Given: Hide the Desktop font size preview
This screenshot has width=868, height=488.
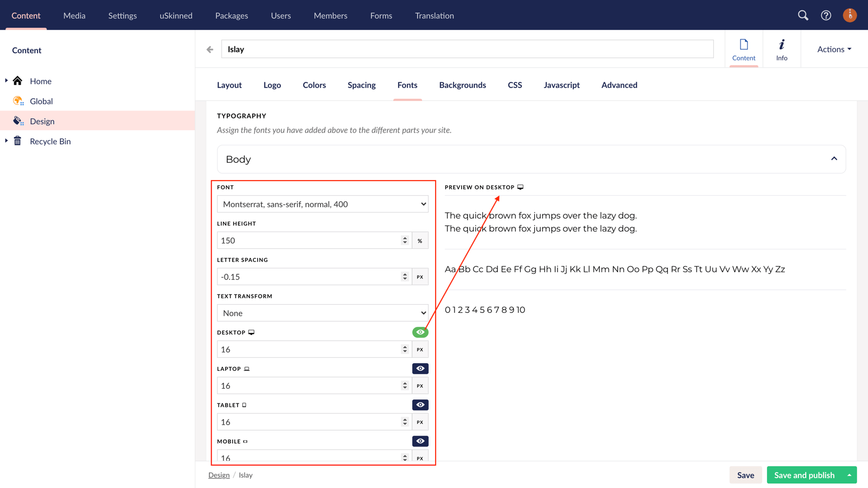Looking at the screenshot, I should (x=420, y=331).
